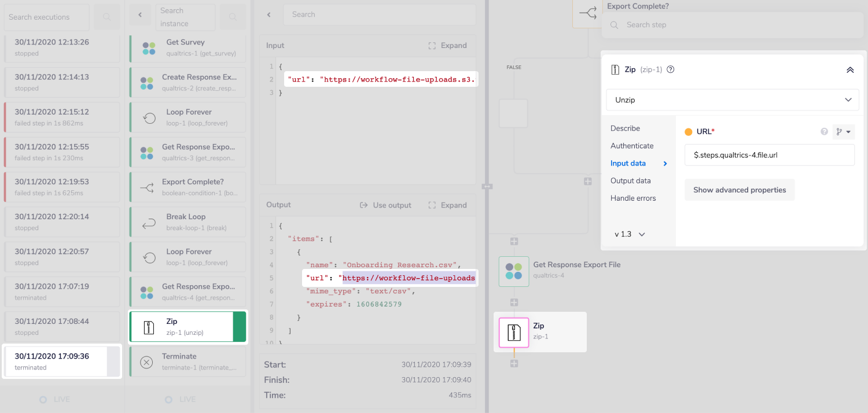Click the Terminate step icon
Screen dimensions: 868x413
[x=150, y=361]
